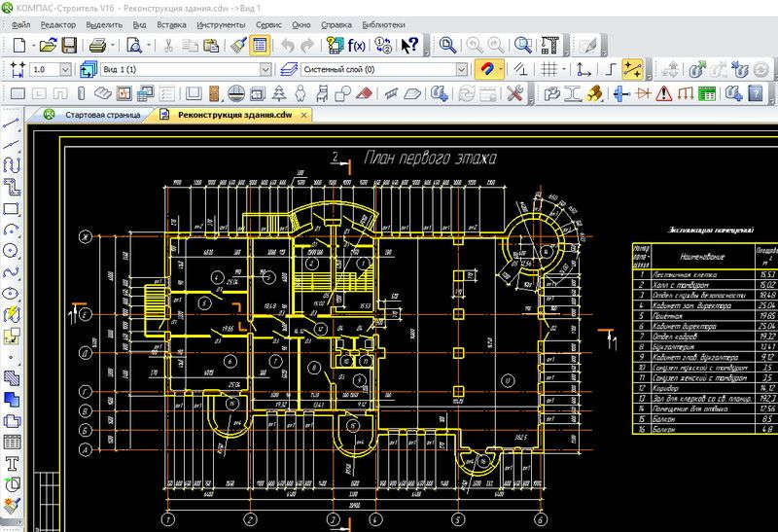This screenshot has width=778, height=532.
Task: Select the ellipse tool in left toolbar
Action: (x=11, y=293)
